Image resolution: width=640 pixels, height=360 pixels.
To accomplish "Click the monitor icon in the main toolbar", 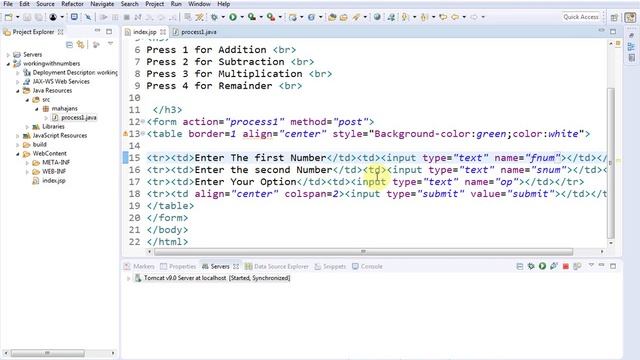I will tap(74, 17).
